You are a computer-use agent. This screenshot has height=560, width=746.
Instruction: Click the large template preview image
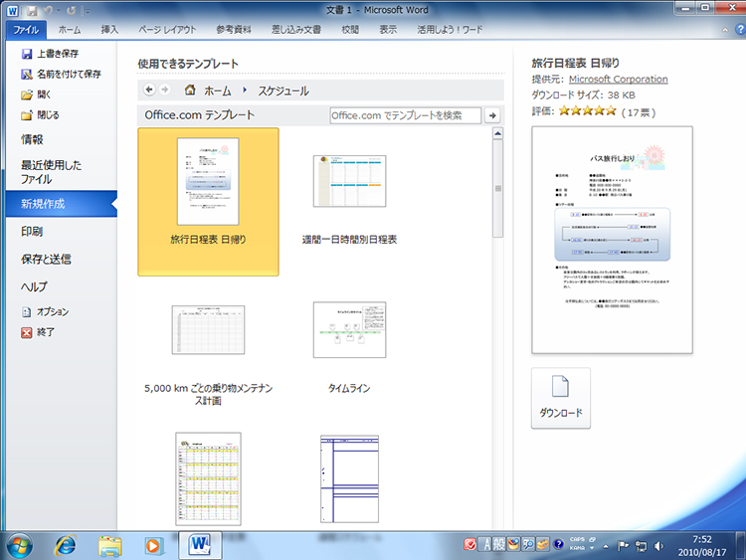pyautogui.click(x=612, y=240)
